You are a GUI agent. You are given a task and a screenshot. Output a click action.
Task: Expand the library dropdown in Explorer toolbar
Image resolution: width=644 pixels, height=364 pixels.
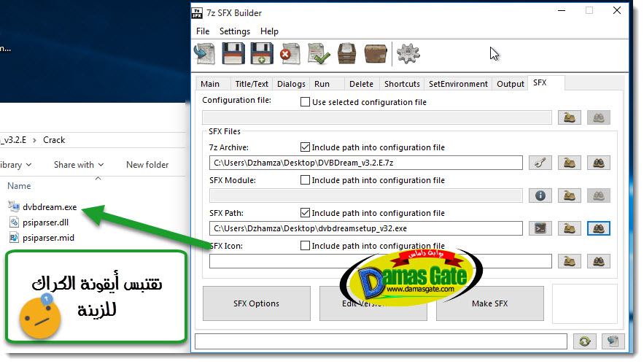(x=15, y=165)
